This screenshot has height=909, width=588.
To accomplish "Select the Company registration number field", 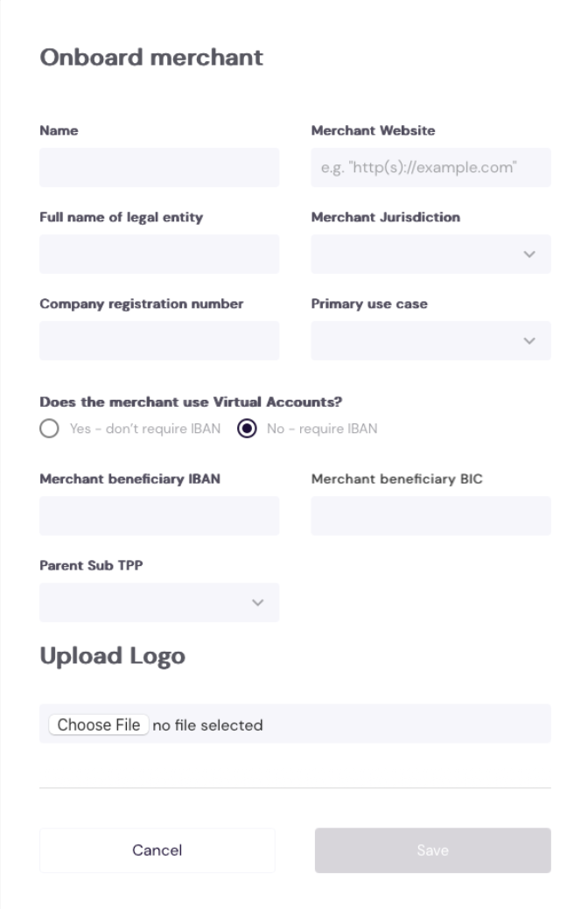I will click(x=159, y=340).
